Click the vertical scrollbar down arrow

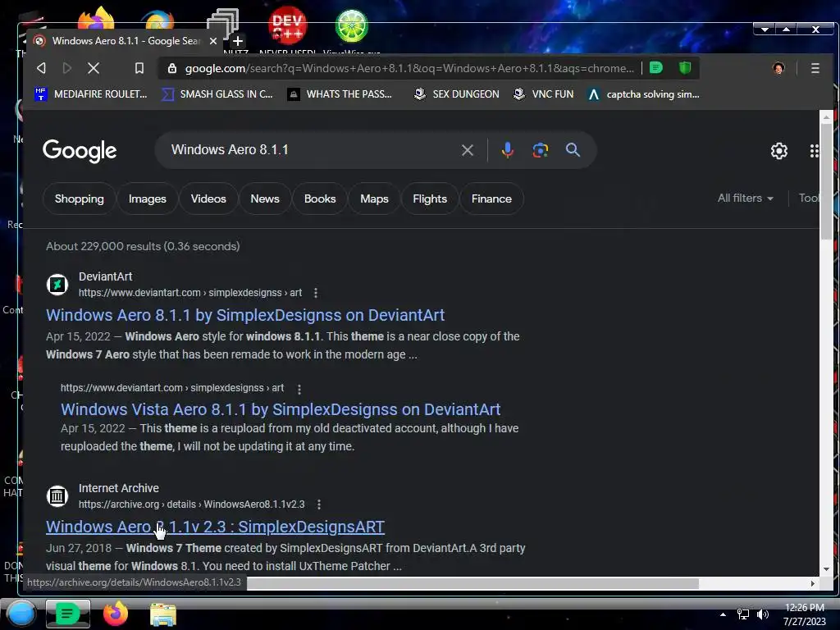[x=826, y=569]
